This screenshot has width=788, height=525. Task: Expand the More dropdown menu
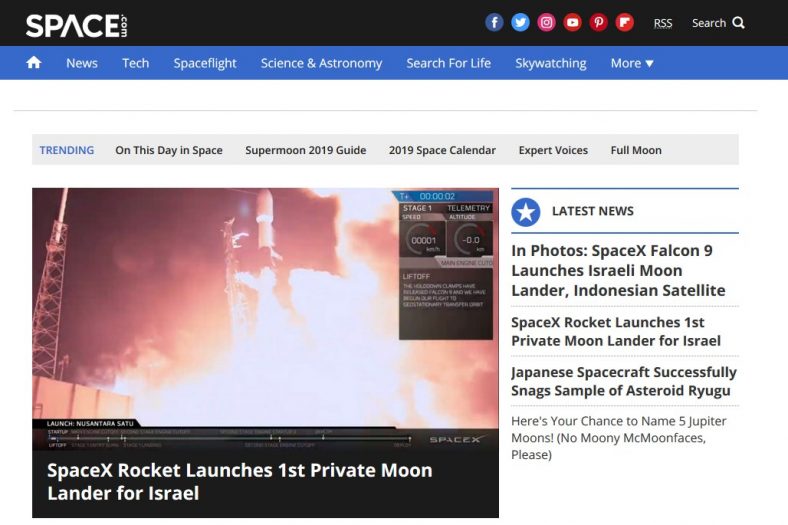click(632, 63)
